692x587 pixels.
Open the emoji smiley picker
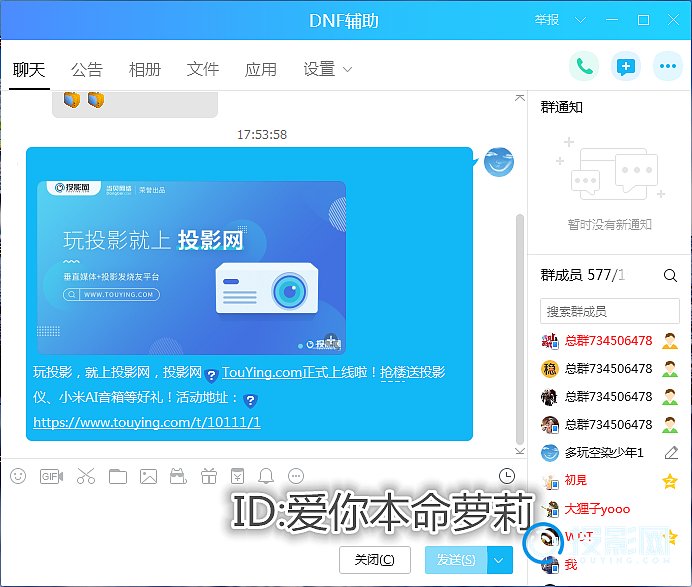tap(18, 476)
